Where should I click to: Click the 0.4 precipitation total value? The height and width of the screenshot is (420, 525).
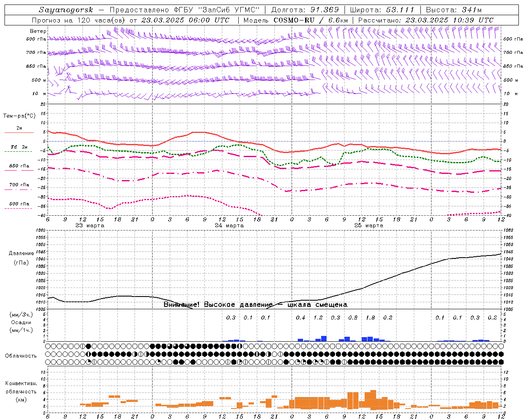301,317
